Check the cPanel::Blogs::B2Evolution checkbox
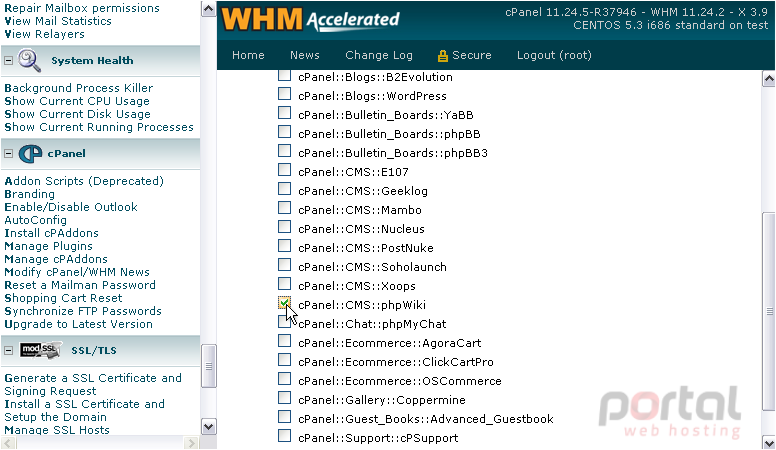 [284, 75]
